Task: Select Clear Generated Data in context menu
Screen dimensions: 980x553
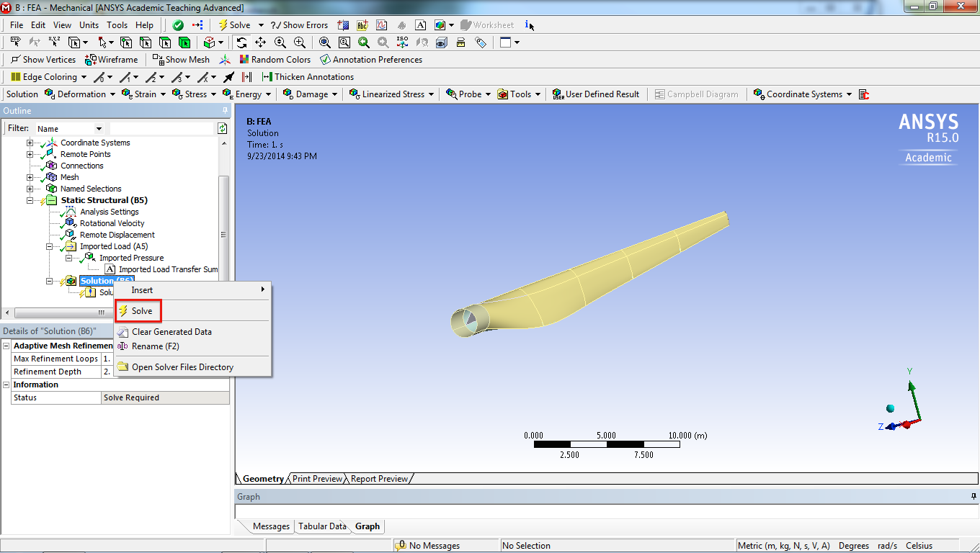Action: pos(171,332)
